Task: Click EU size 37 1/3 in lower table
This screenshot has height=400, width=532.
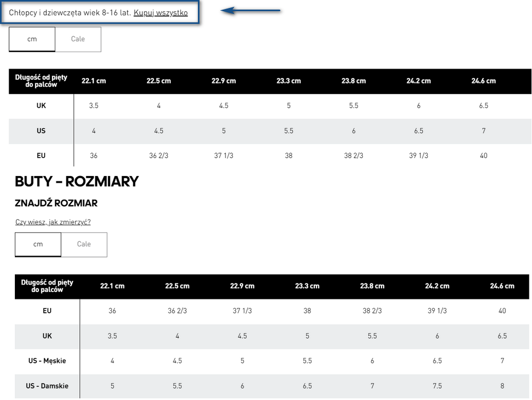Action: [242, 311]
